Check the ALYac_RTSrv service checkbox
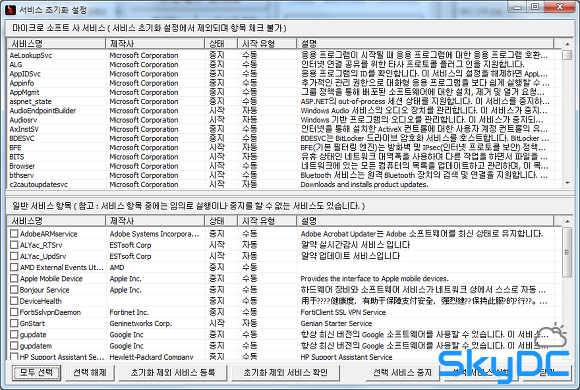 14,245
